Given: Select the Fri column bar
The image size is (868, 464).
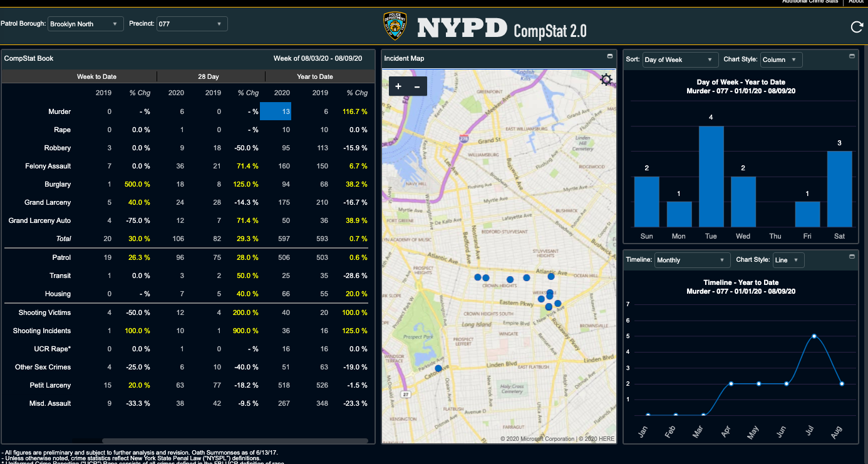Looking at the screenshot, I should pos(808,214).
